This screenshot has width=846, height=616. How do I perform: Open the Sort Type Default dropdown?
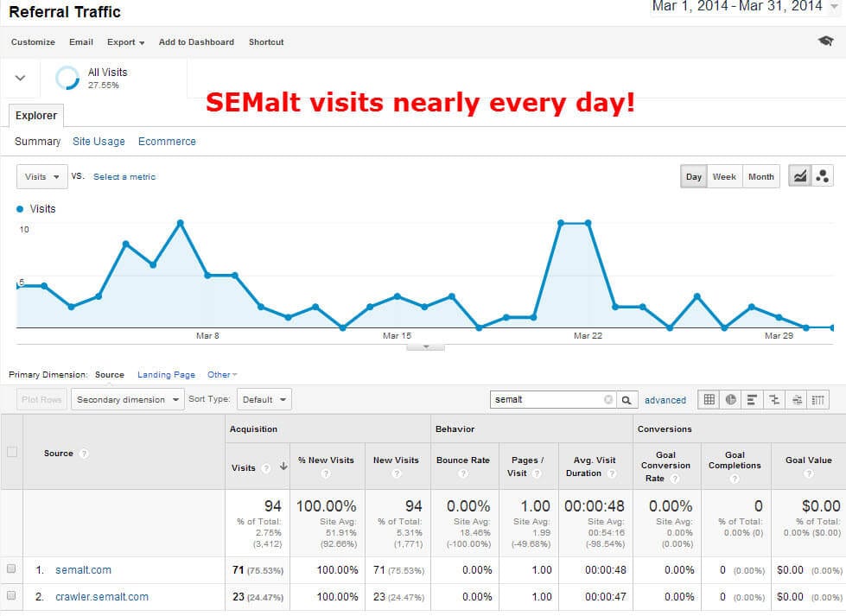(x=264, y=400)
